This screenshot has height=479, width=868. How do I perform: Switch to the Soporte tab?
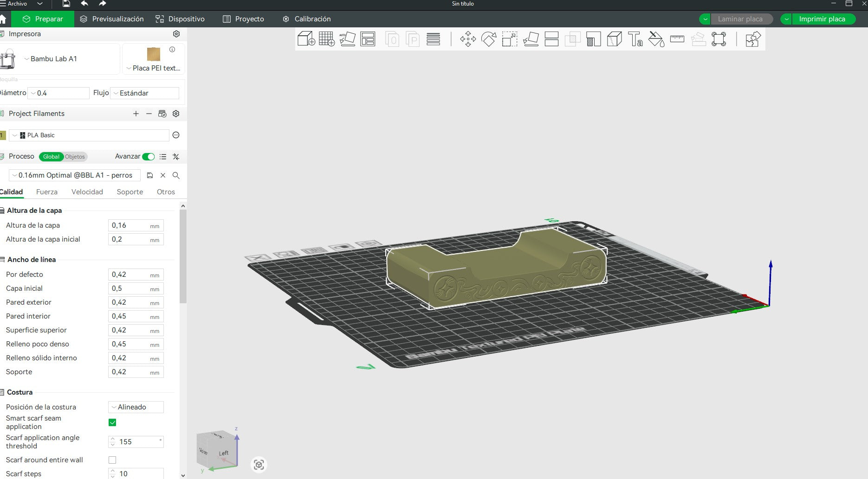(130, 192)
